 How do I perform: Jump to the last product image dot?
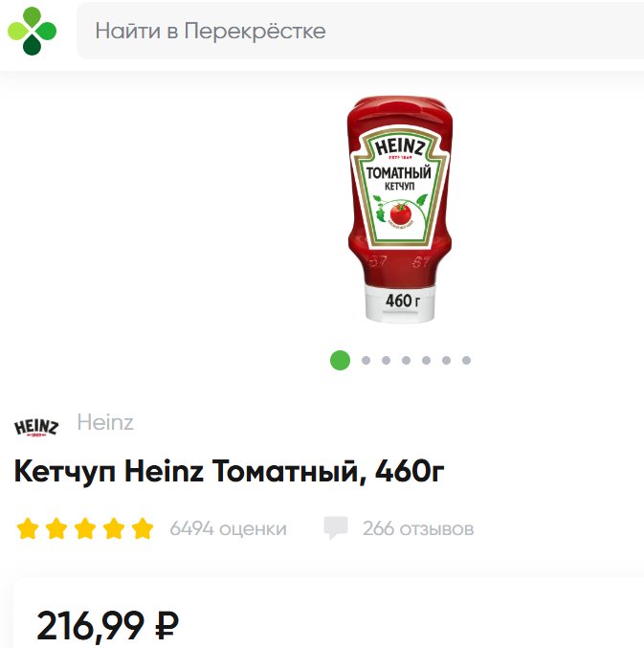(x=466, y=360)
